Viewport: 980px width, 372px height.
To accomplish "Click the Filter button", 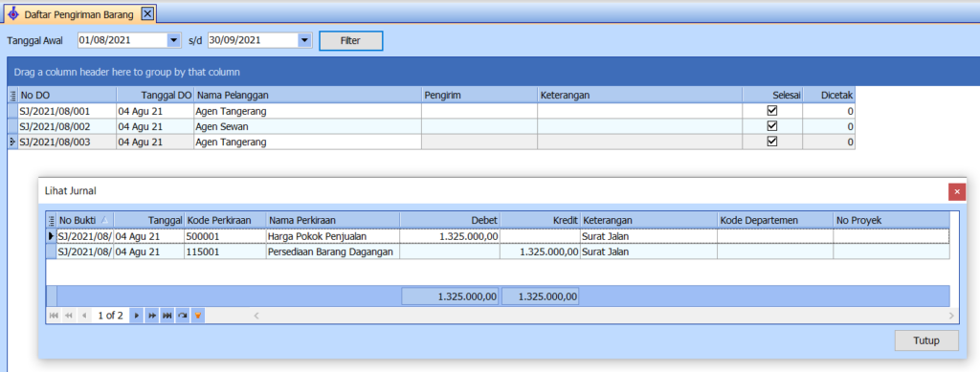I will point(350,40).
